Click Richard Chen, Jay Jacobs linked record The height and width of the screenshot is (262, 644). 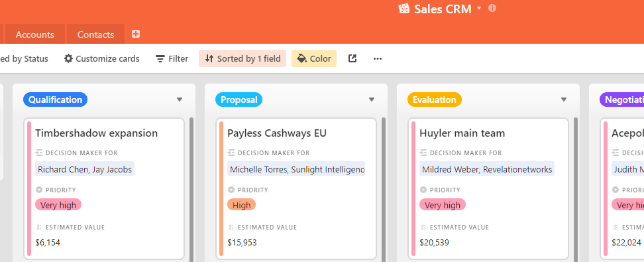click(85, 169)
